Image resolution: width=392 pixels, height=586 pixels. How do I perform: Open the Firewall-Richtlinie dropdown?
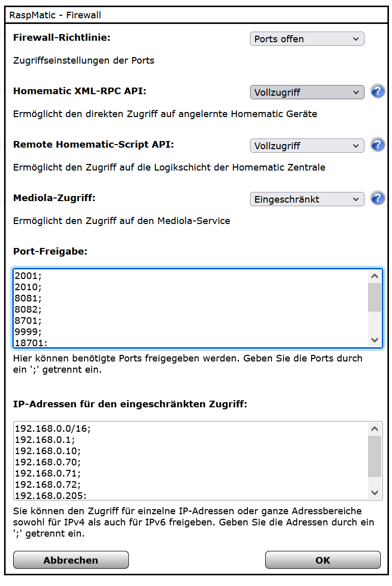[x=307, y=39]
